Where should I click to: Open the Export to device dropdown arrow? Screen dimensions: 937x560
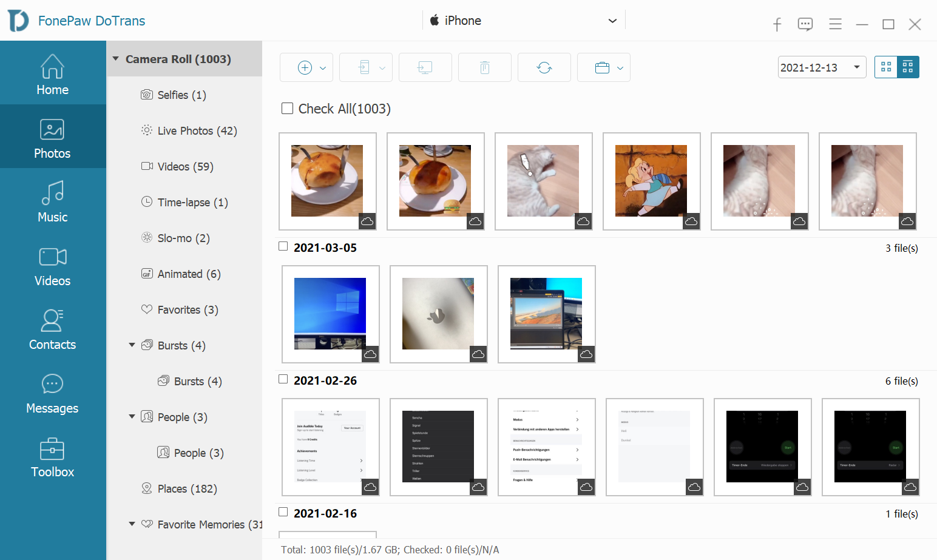point(382,68)
